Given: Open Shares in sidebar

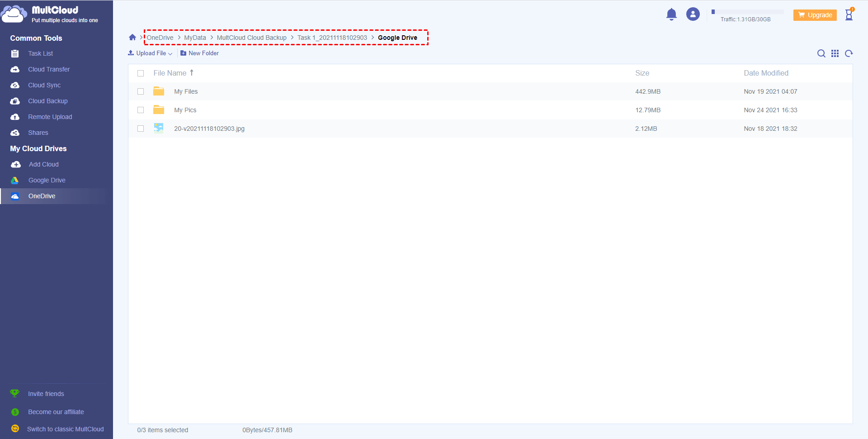Looking at the screenshot, I should point(38,133).
